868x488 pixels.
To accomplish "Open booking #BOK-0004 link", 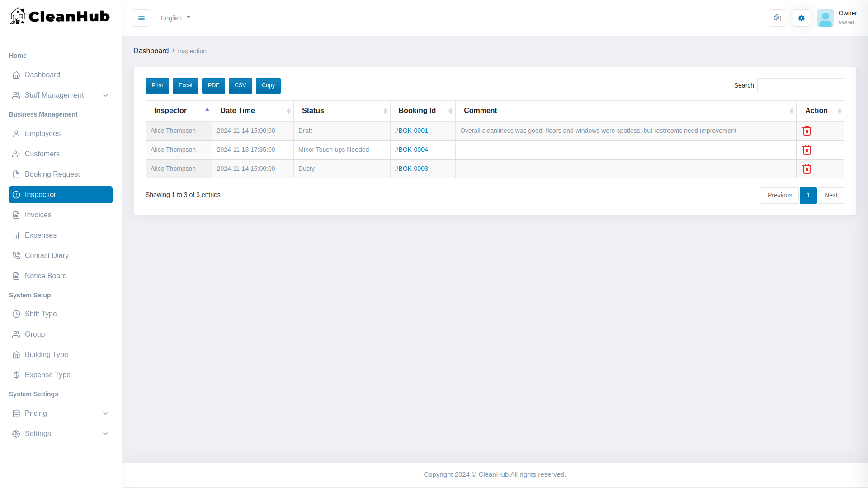I will 411,150.
